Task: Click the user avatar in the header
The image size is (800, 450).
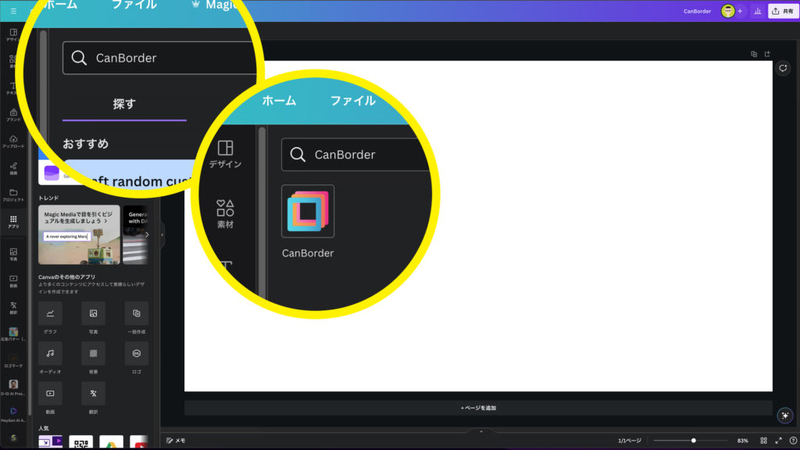Action: point(728,11)
